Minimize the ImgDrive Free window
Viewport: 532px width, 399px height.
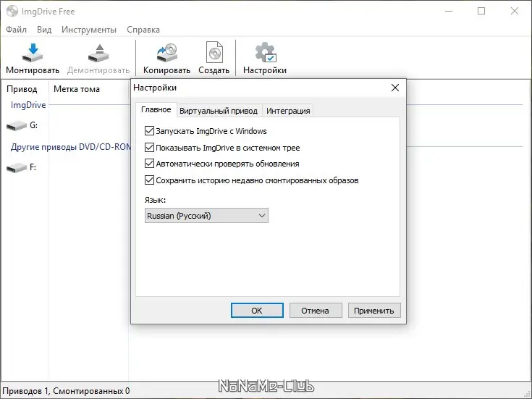coord(449,11)
